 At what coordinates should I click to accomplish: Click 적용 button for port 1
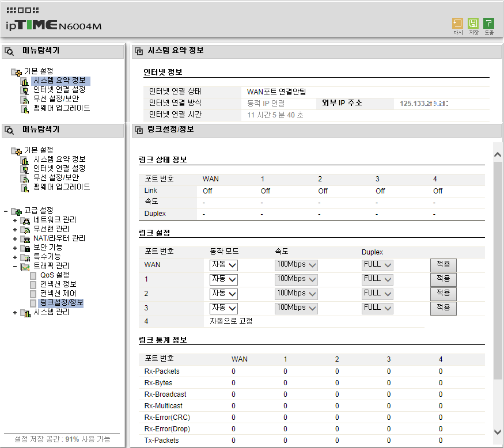tap(444, 280)
